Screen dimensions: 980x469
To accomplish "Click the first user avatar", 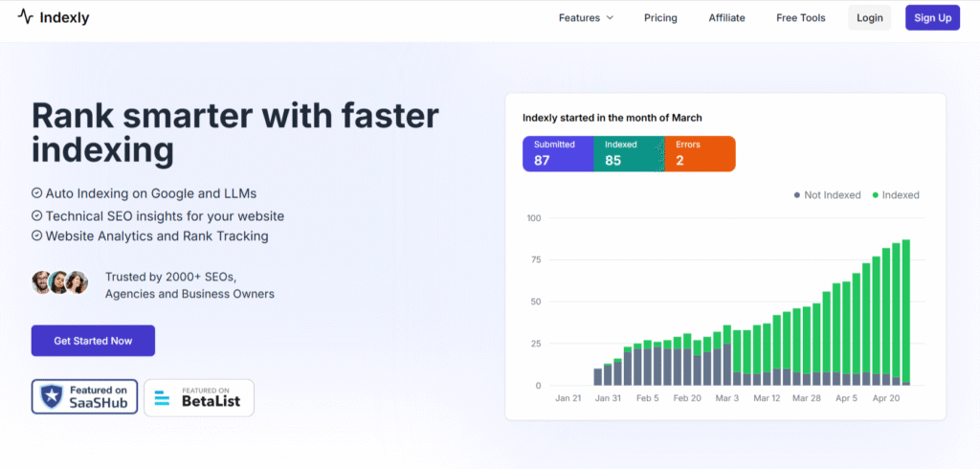I will tap(42, 282).
